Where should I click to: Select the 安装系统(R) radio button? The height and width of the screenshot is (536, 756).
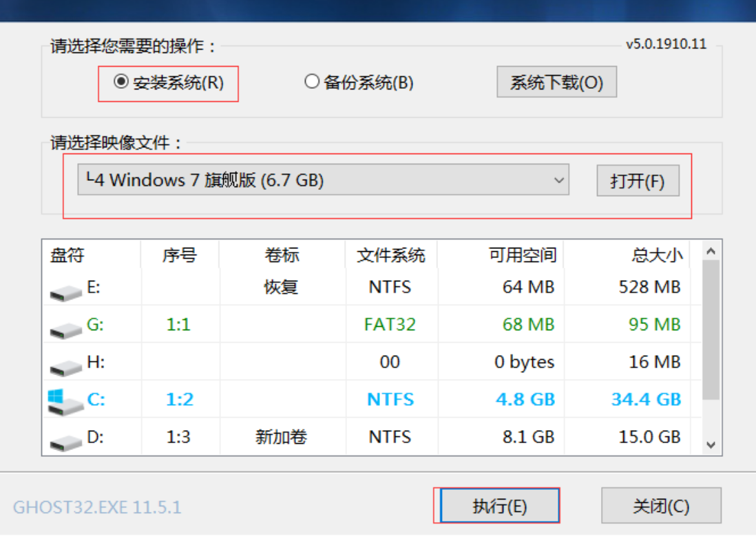coord(121,83)
